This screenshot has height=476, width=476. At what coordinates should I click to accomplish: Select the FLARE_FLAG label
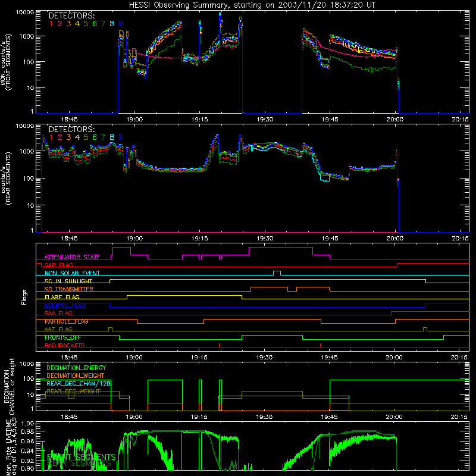pos(62,297)
